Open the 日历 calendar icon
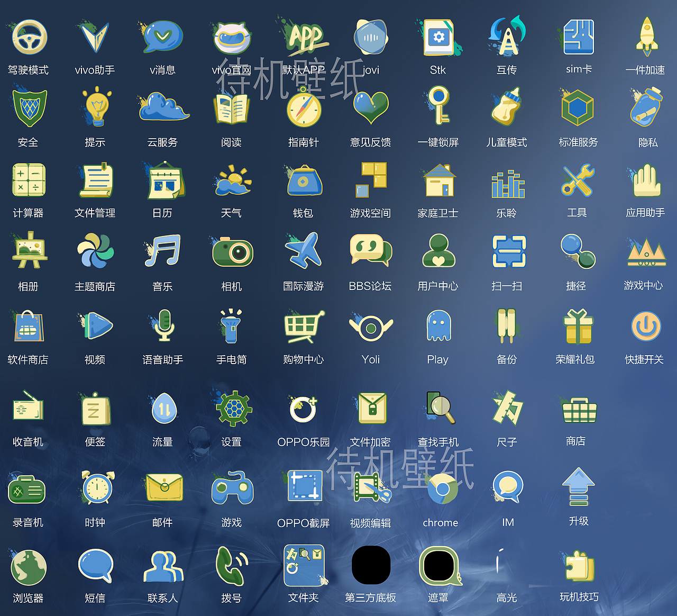This screenshot has height=616, width=677. click(x=165, y=182)
